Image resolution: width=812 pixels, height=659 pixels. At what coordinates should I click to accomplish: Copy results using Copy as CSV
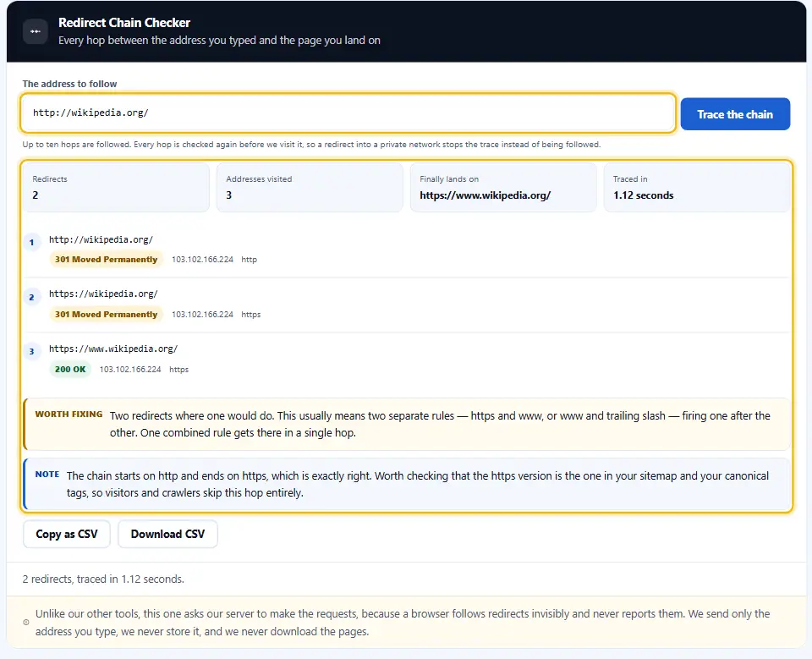tap(66, 534)
